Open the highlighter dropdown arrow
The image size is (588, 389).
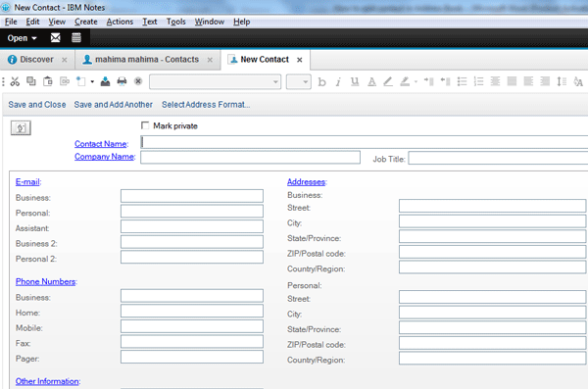[x=416, y=81]
